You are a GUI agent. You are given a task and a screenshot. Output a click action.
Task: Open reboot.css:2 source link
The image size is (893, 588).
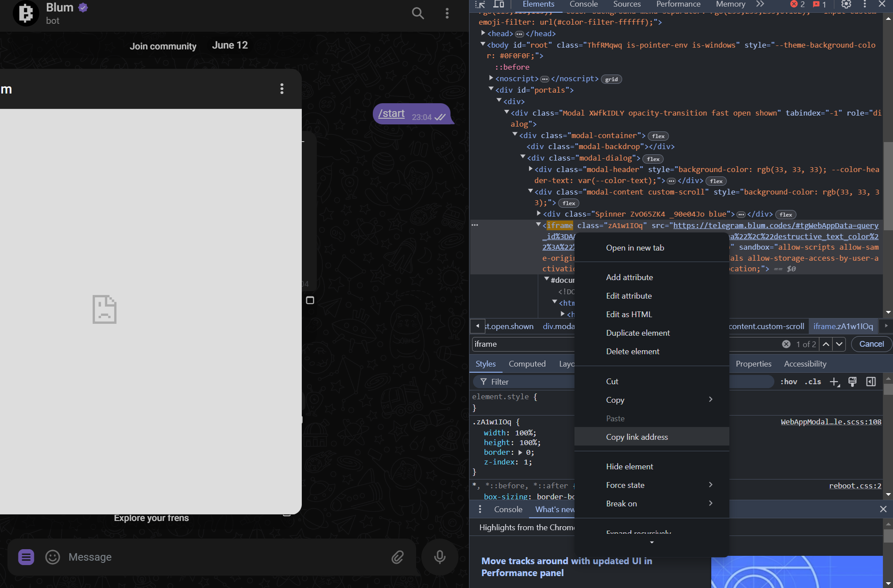point(855,486)
